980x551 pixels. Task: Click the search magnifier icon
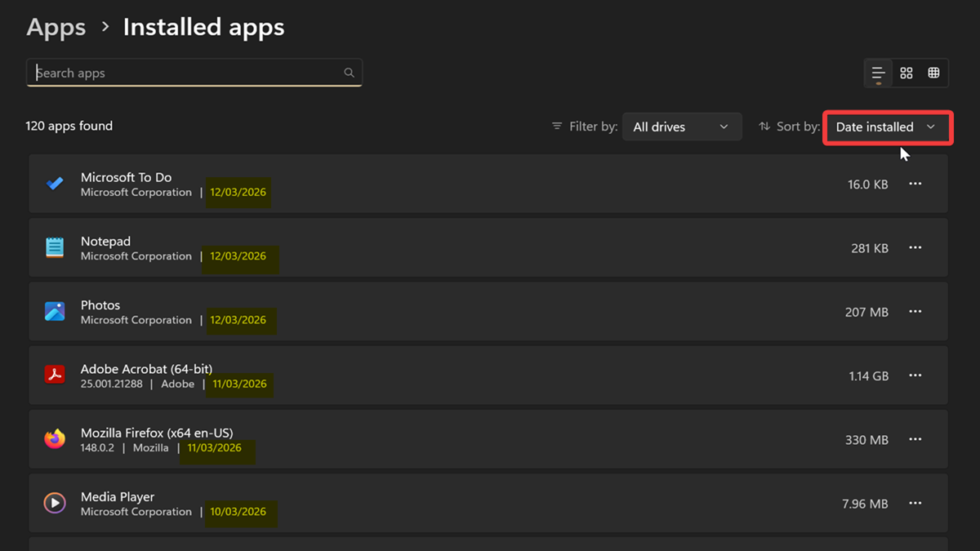349,73
